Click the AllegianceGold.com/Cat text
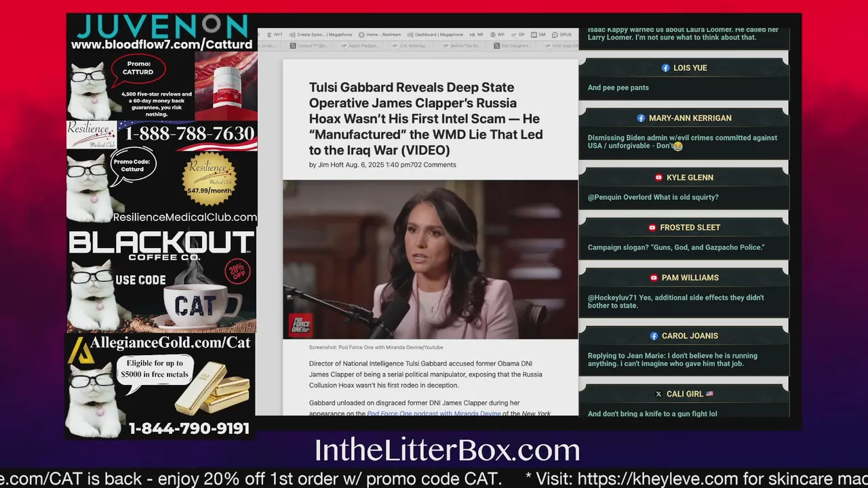This screenshot has width=868, height=488. click(x=170, y=343)
